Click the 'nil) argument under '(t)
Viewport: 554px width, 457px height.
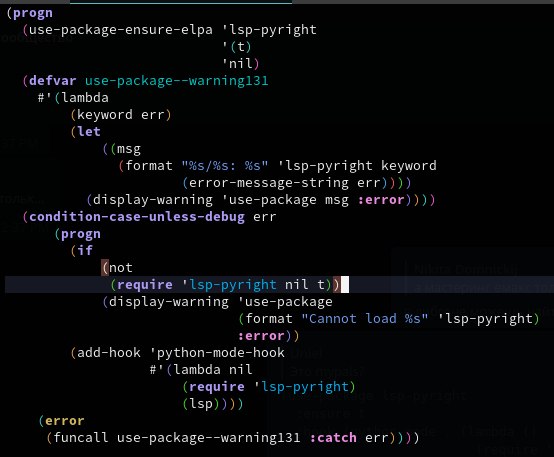click(x=241, y=64)
